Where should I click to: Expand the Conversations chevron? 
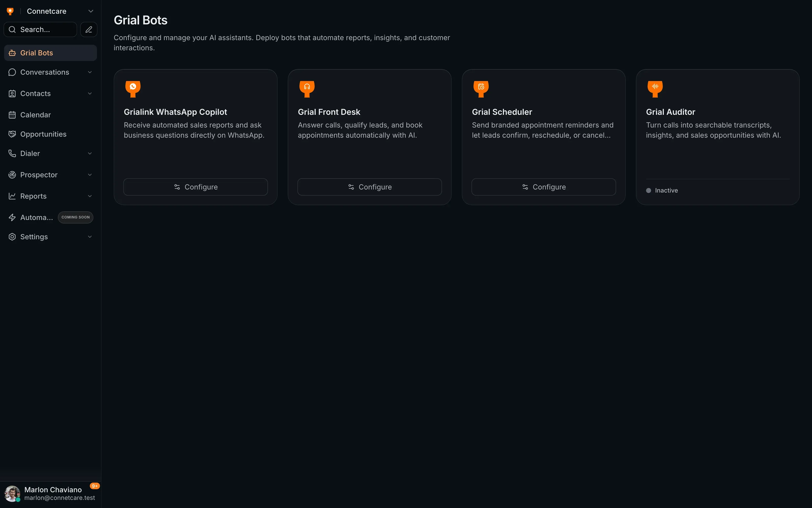coord(90,72)
